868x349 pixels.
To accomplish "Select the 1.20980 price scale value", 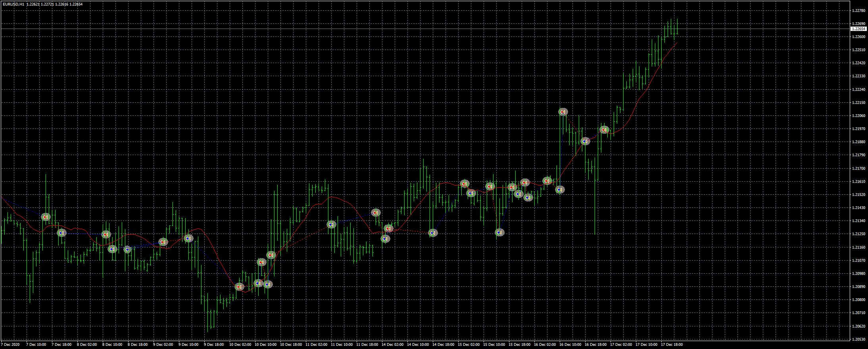I will coord(858,274).
